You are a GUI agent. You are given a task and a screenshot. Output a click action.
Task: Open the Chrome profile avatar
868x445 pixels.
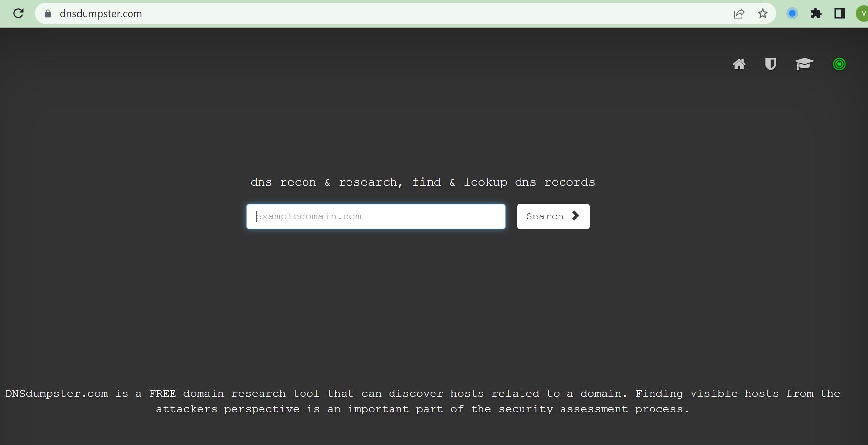(x=862, y=14)
